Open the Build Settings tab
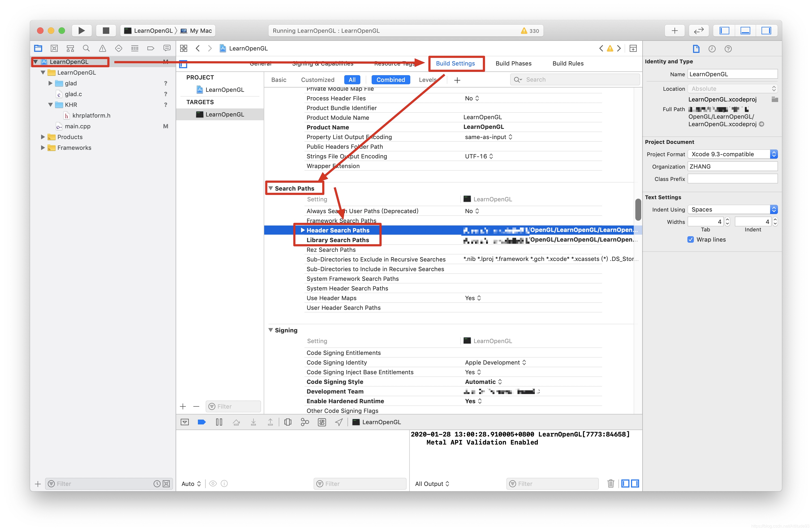This screenshot has width=812, height=531. tap(455, 63)
